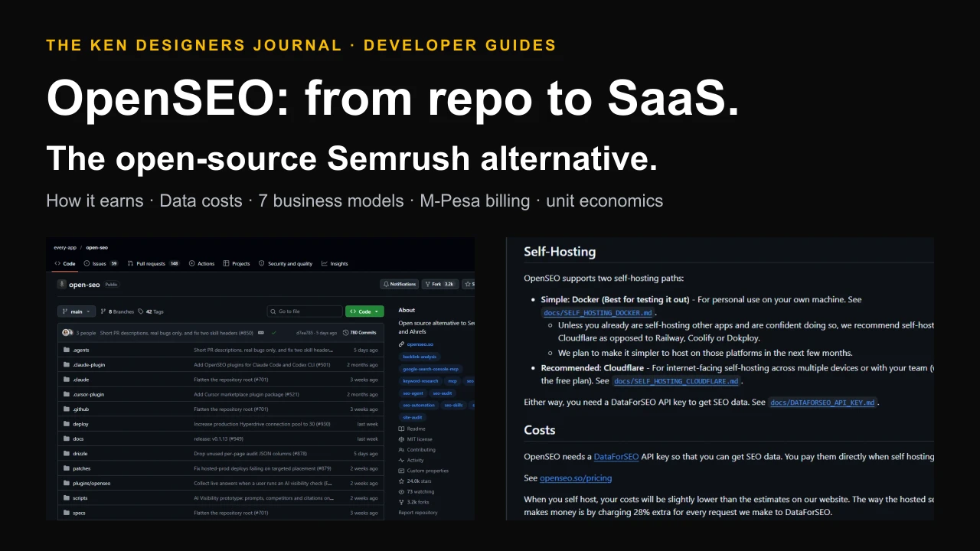Viewport: 980px width, 551px height.
Task: View the 780 Commits history
Action: [359, 333]
